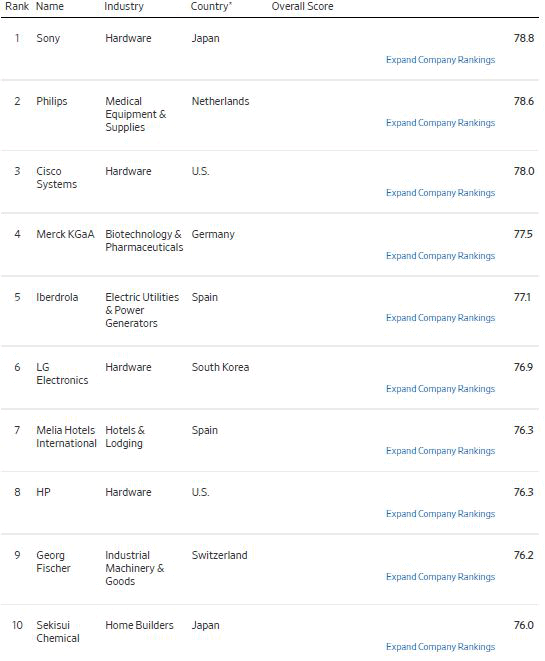Screen dimensions: 545x661
Task: Expand Company Rankings for LG Electronics
Action: click(x=440, y=389)
